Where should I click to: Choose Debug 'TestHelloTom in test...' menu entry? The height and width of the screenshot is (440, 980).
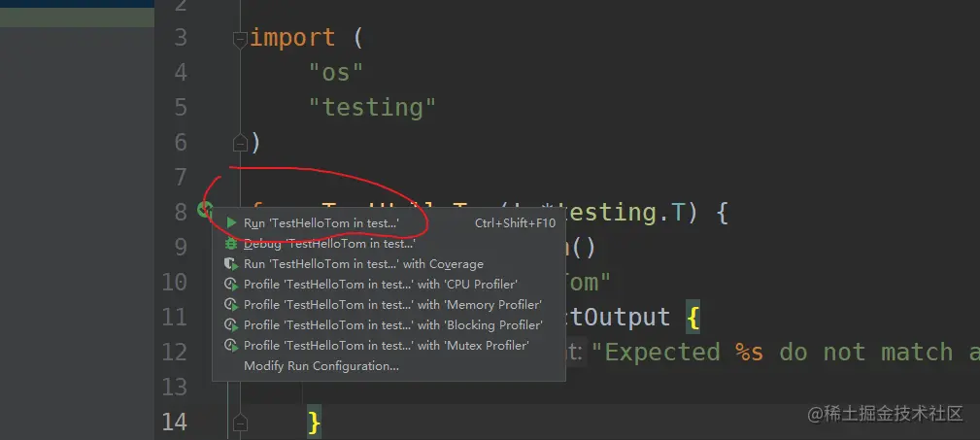coord(389,244)
